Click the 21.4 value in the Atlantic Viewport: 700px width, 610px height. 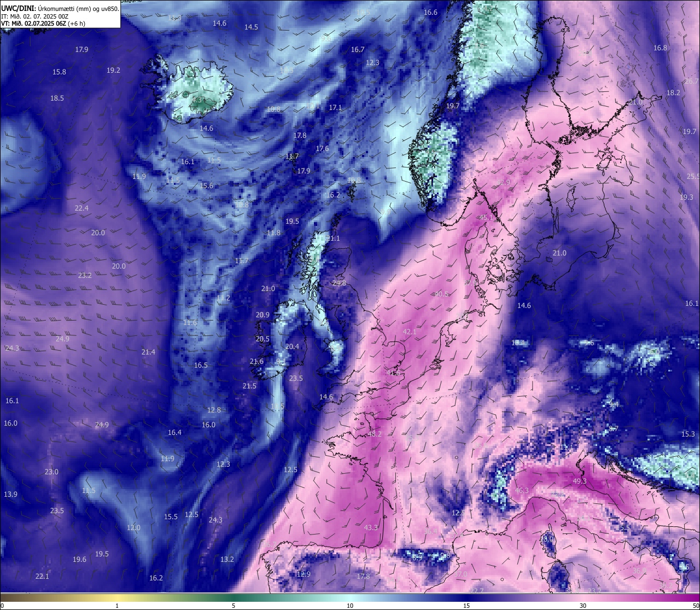tap(148, 352)
